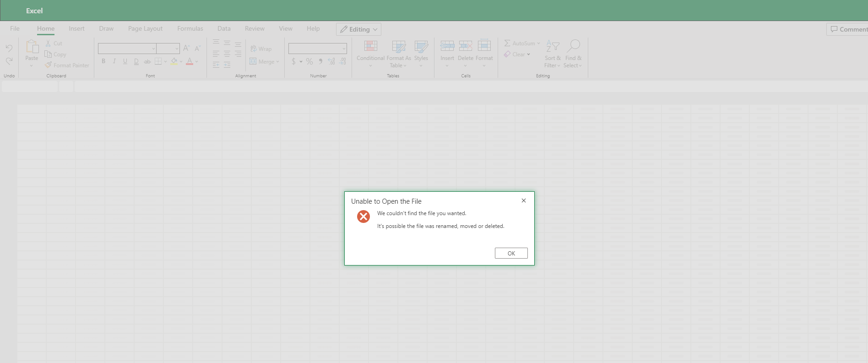Toggle Strikethrough formatting
The image size is (868, 363).
tap(147, 61)
